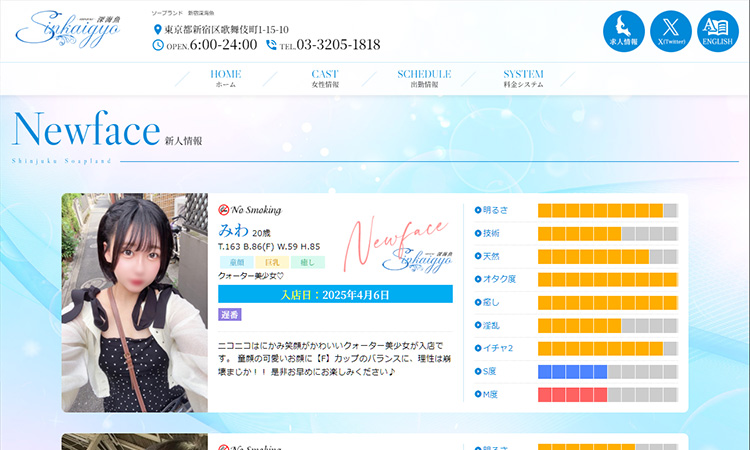The width and height of the screenshot is (750, 450).
Task: Click the 技術 orange rating bar
Action: (607, 233)
